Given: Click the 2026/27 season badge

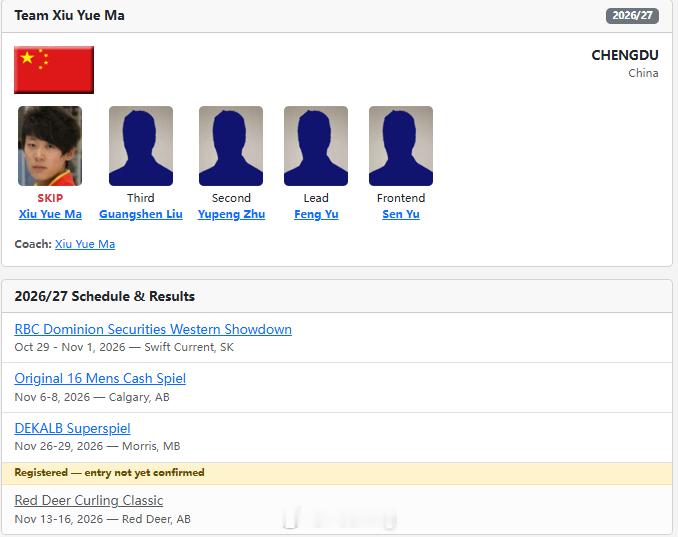Looking at the screenshot, I should 632,16.
